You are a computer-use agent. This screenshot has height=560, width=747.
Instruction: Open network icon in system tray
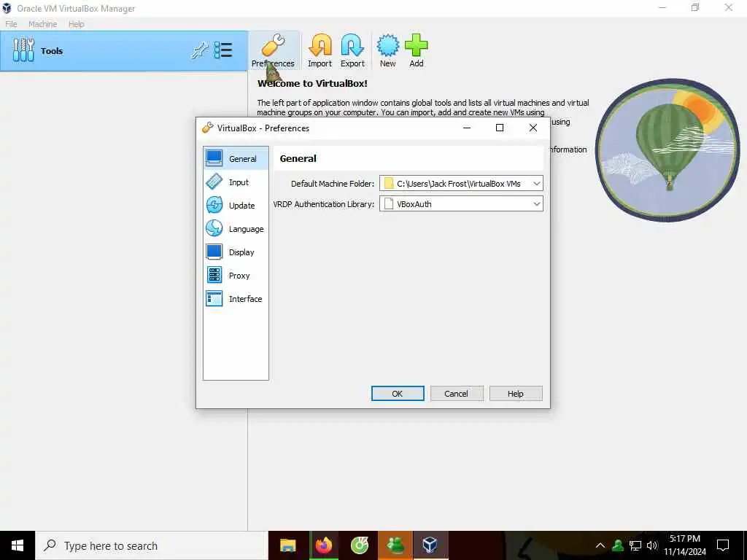635,545
